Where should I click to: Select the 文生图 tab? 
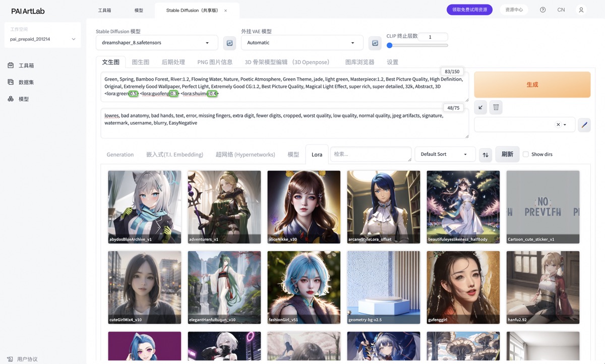tap(111, 62)
